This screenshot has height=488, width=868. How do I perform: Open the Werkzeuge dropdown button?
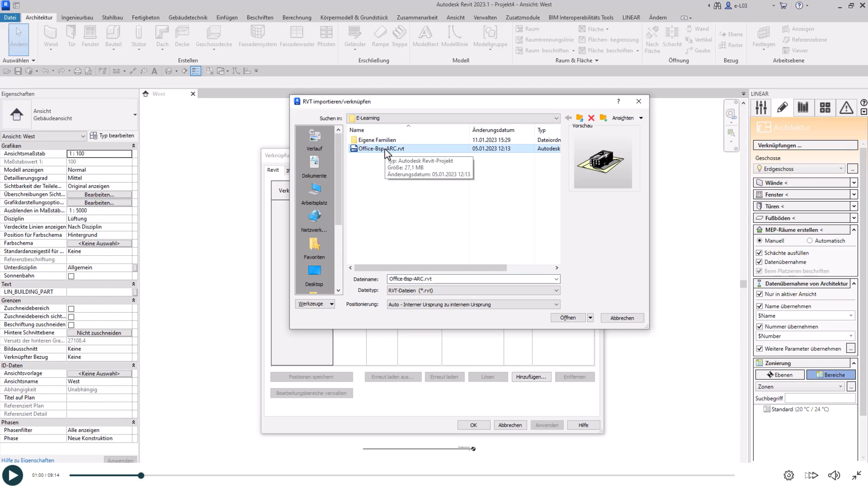click(x=315, y=304)
